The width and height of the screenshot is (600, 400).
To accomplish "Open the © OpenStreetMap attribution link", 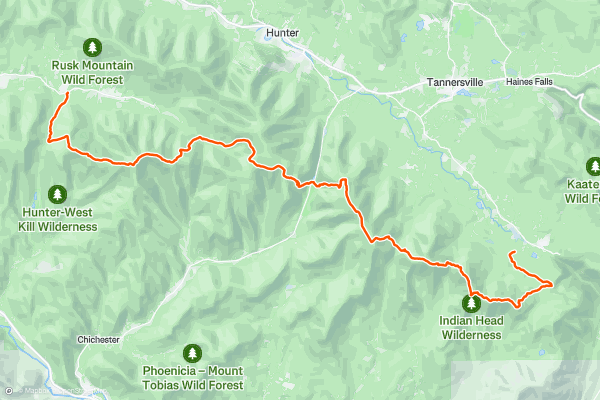I will coord(79,391).
